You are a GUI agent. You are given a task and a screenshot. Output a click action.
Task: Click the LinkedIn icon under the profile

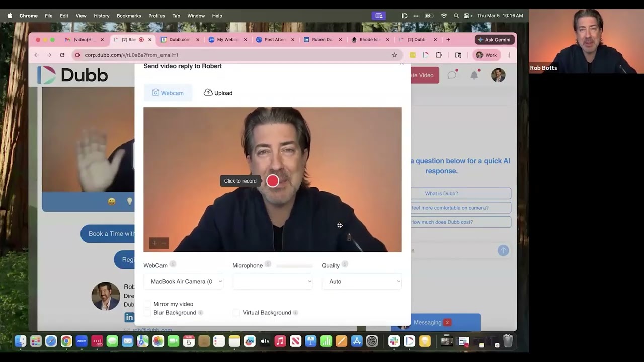(129, 317)
